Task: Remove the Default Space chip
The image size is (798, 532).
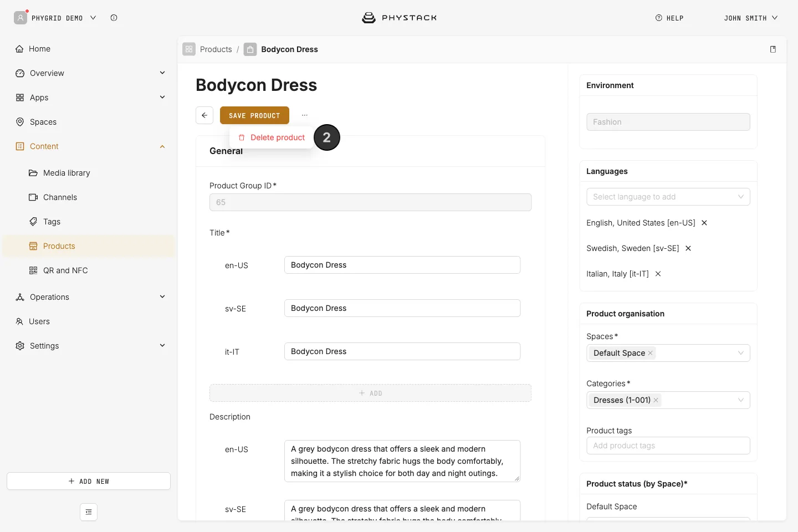Action: 651,353
